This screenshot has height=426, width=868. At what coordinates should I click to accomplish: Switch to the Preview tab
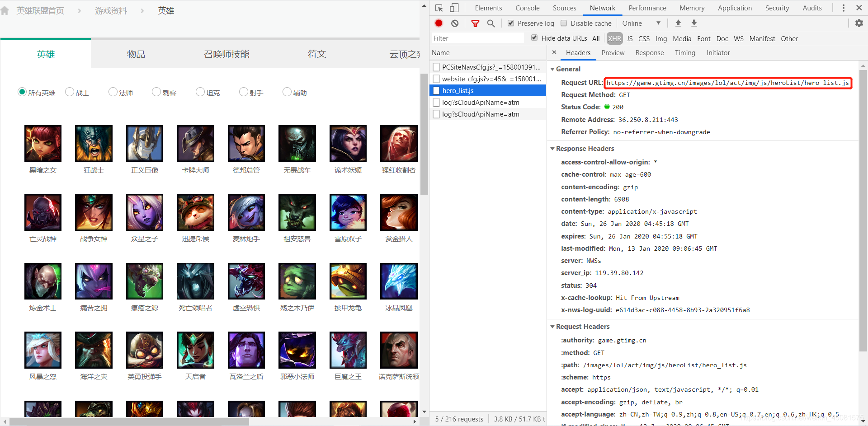coord(613,52)
